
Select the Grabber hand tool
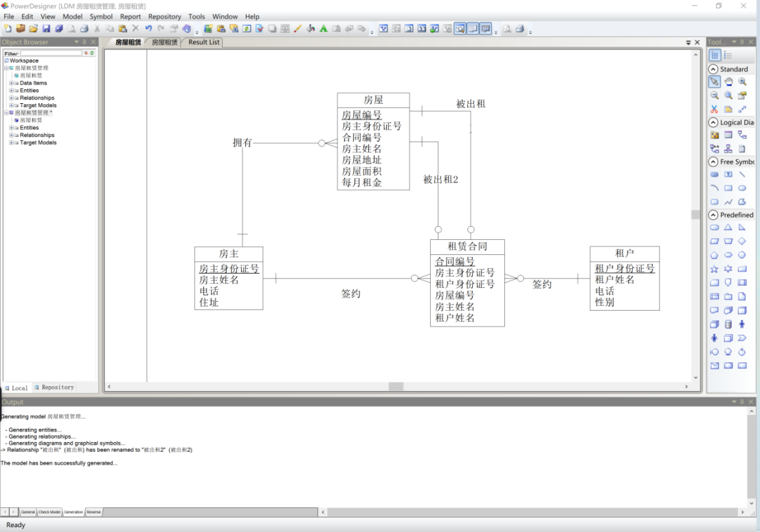point(728,82)
